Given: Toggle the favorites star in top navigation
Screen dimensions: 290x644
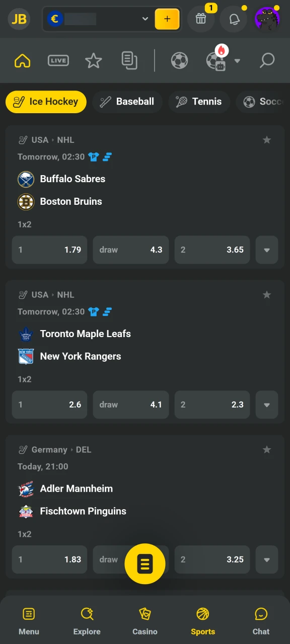Looking at the screenshot, I should click(93, 60).
